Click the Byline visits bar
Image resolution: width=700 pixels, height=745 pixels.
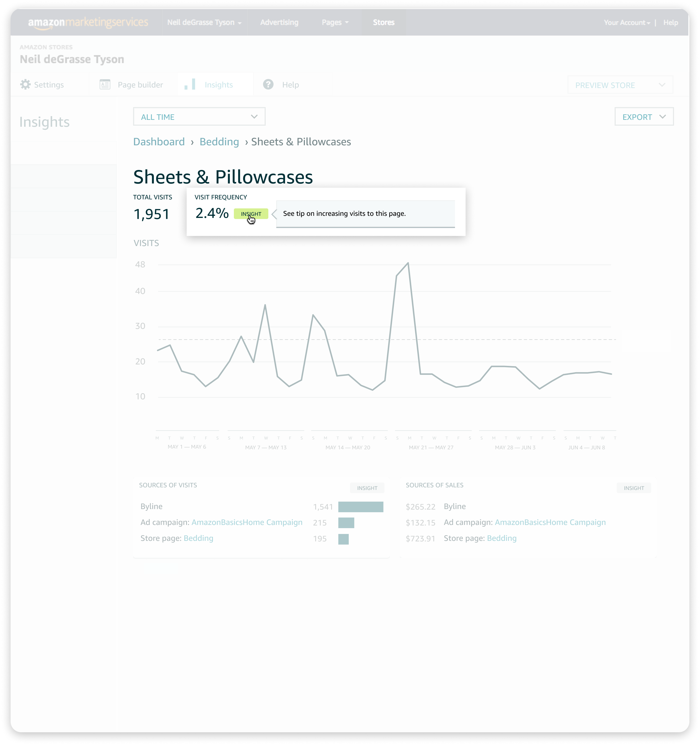[x=361, y=507]
